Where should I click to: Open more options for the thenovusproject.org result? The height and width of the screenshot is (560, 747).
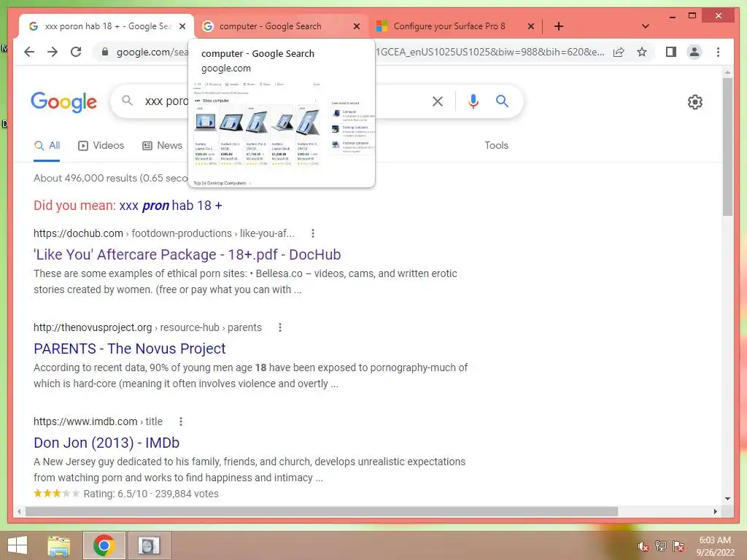click(x=279, y=327)
